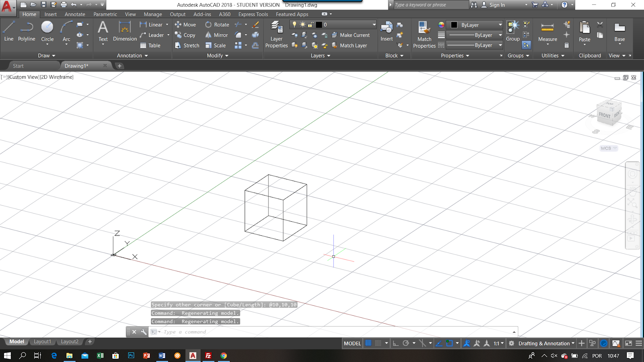Toggle ortho mode in status bar
The width and height of the screenshot is (644, 362).
tap(396, 343)
